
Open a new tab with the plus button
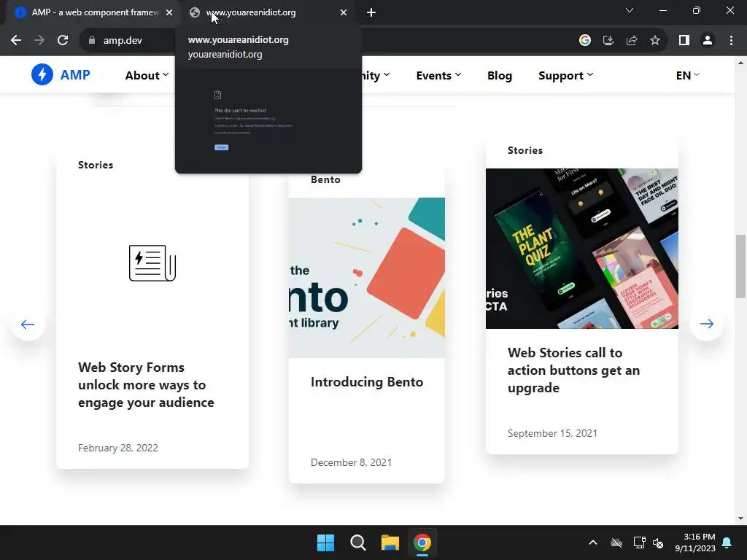[x=371, y=12]
